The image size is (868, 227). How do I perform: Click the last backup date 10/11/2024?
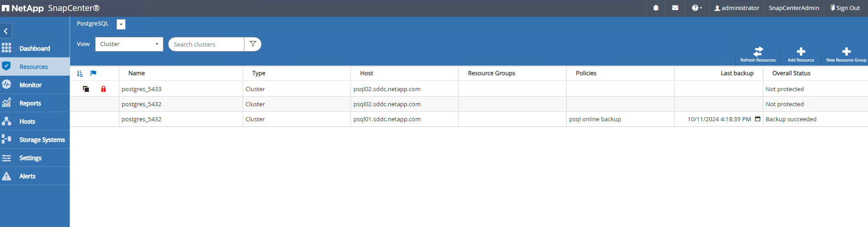coord(719,119)
